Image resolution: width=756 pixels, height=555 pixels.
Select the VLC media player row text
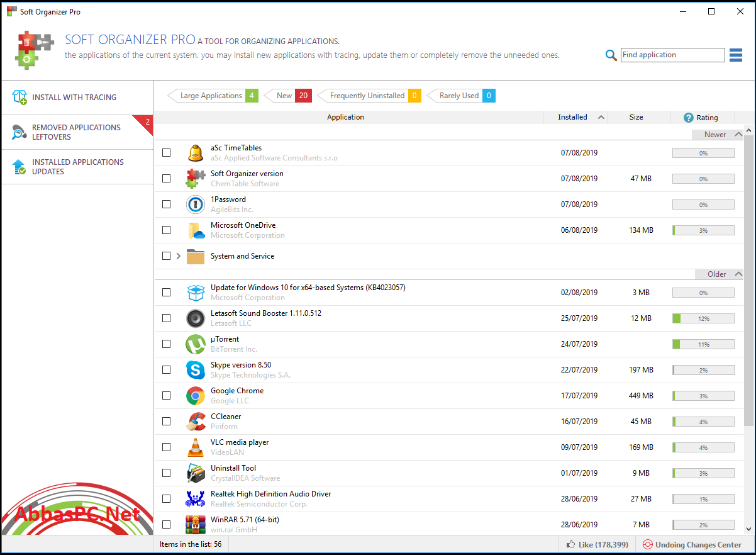pos(240,442)
